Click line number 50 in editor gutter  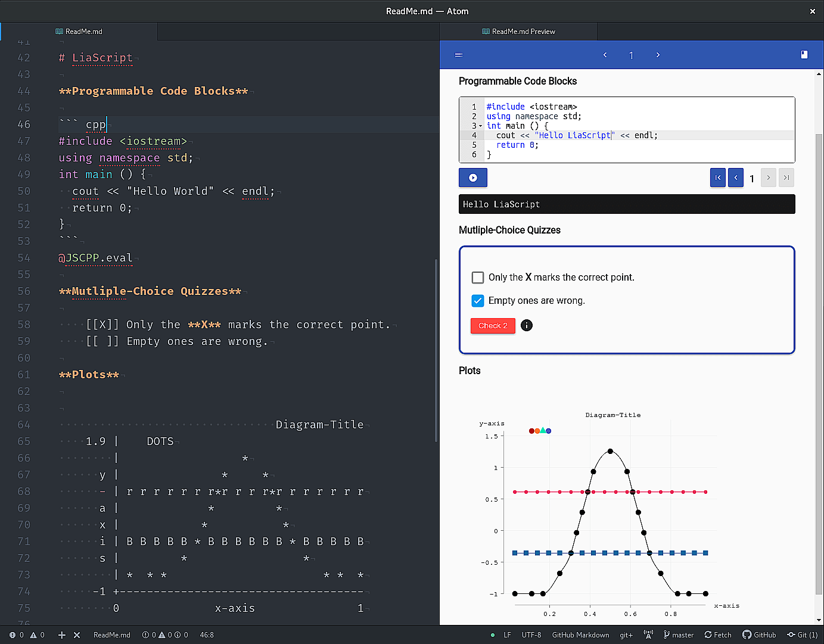point(24,191)
